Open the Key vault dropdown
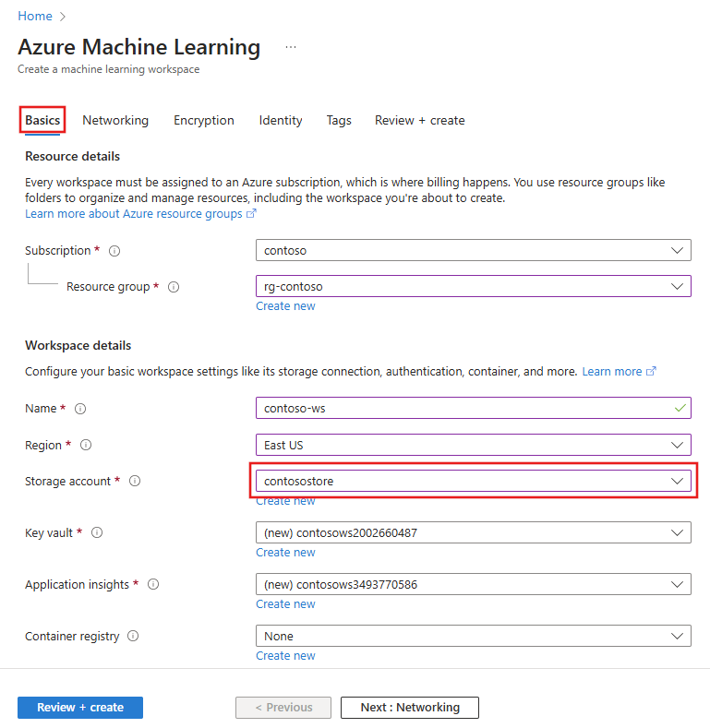The width and height of the screenshot is (710, 728). point(474,532)
